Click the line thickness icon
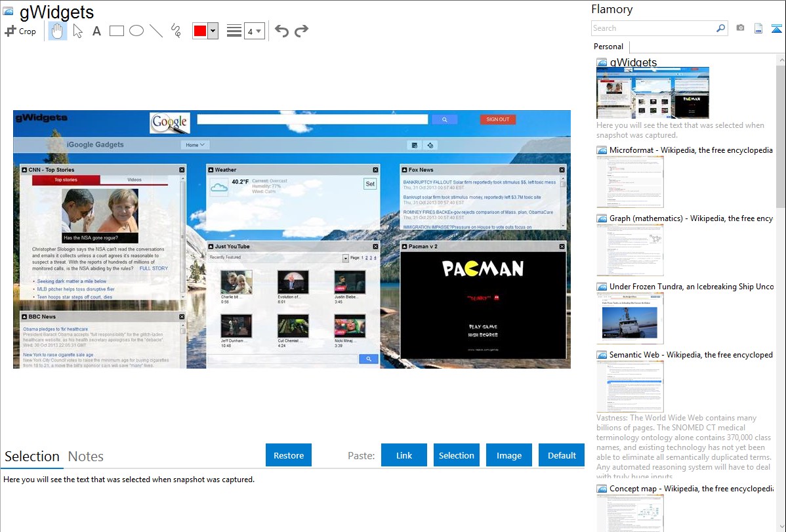The width and height of the screenshot is (786, 532). [234, 31]
